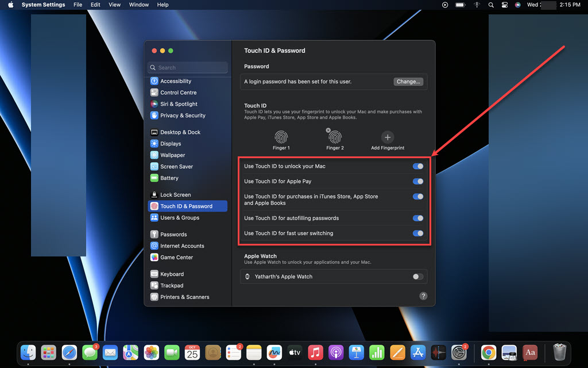Open Users & Groups settings

tap(180, 217)
